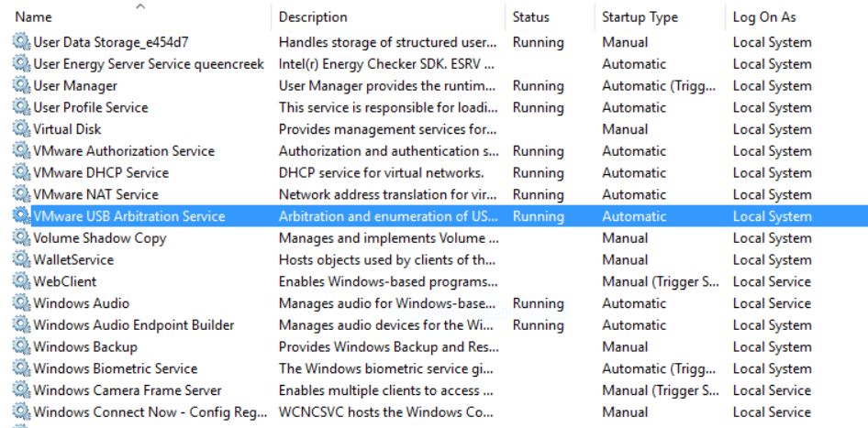Select the Volume Shadow Copy service name
The width and height of the screenshot is (868, 428).
[x=100, y=237]
